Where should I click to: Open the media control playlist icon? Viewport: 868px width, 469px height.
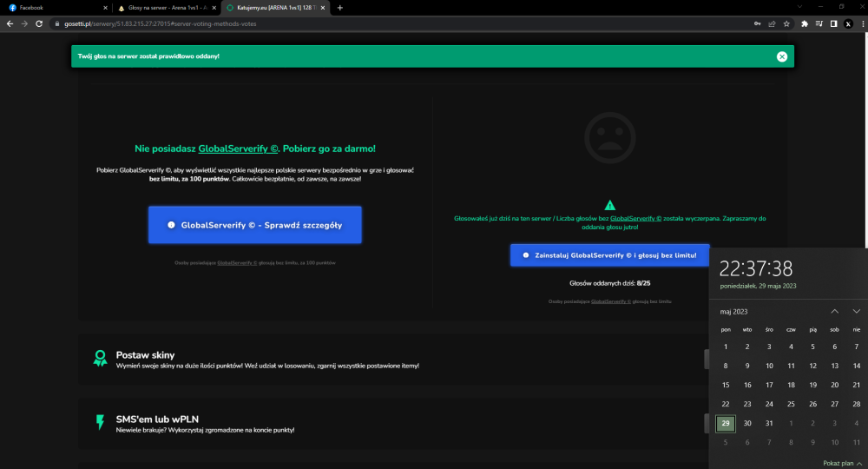click(x=819, y=23)
